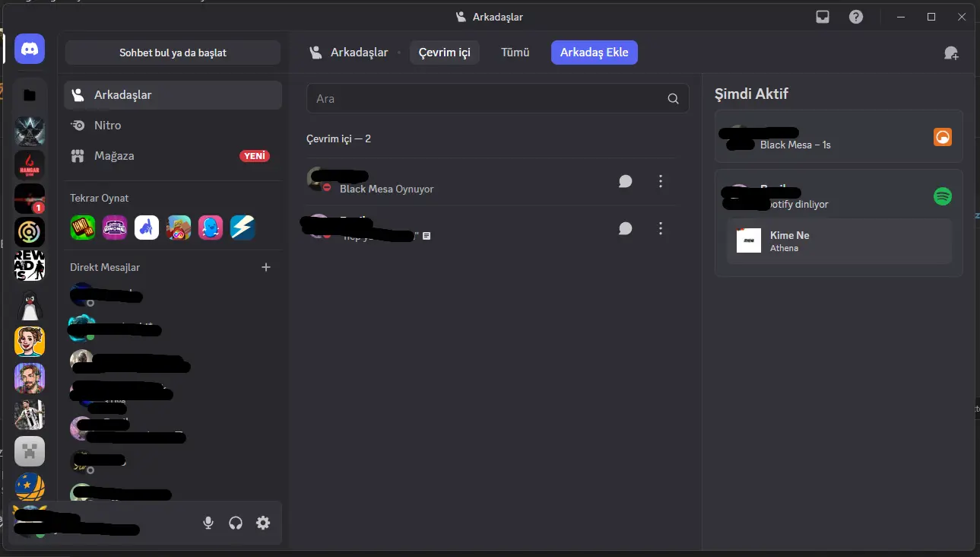The width and height of the screenshot is (980, 557).
Task: Open Mağaza in the sidebar
Action: pos(173,156)
